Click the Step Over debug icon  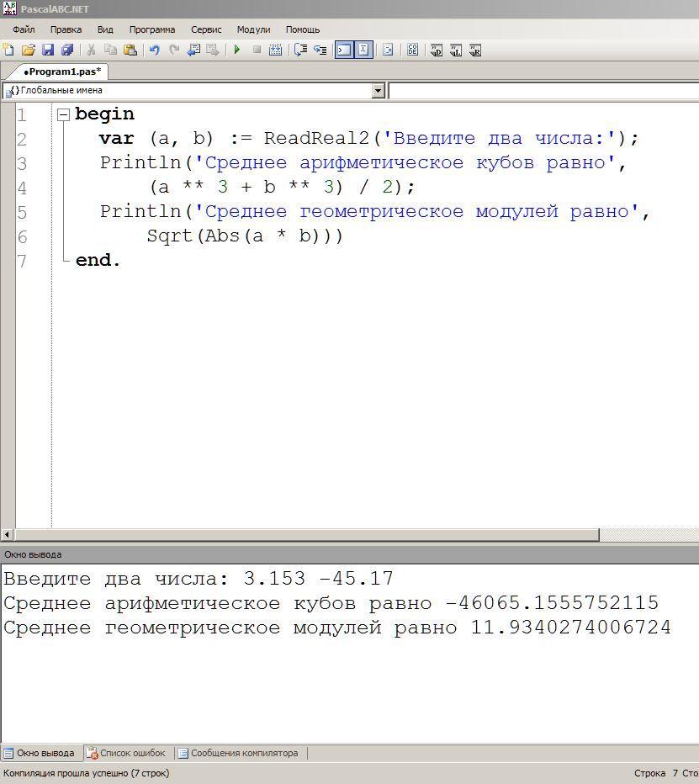(x=300, y=50)
